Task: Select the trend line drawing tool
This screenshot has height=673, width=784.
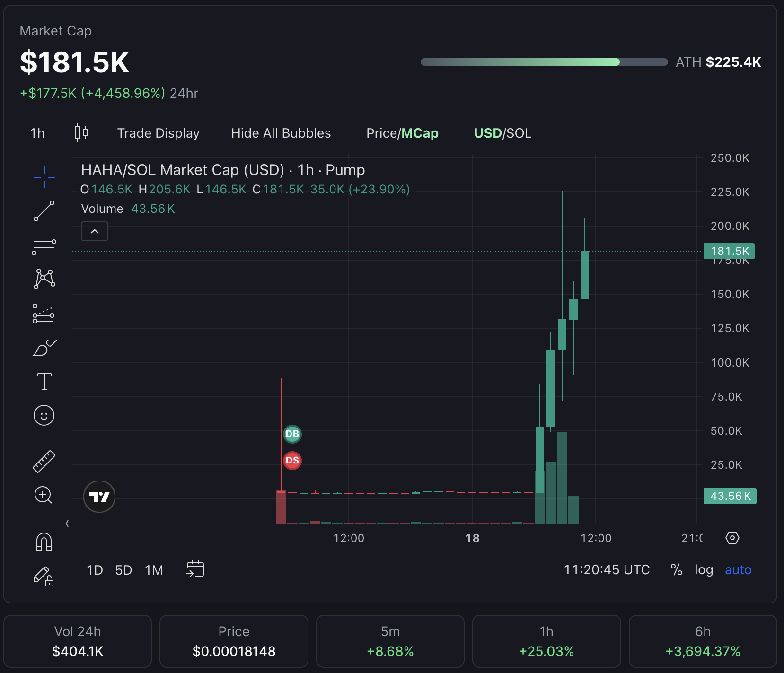Action: (44, 211)
